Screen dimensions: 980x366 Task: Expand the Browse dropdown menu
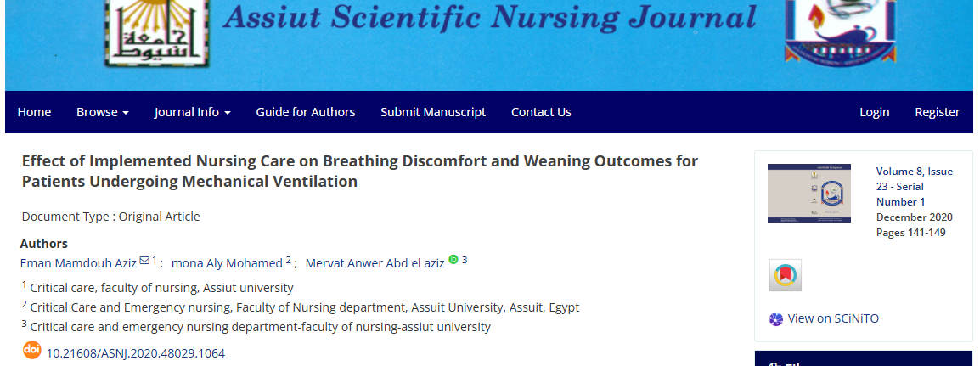[x=103, y=112]
